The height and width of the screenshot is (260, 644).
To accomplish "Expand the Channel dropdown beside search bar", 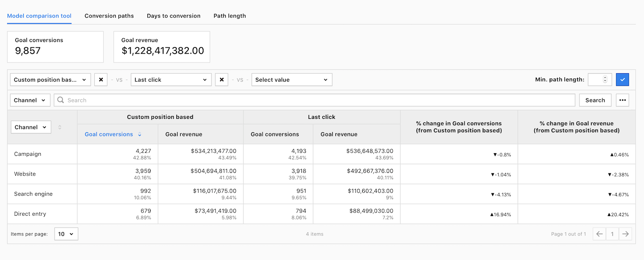I will pos(30,101).
